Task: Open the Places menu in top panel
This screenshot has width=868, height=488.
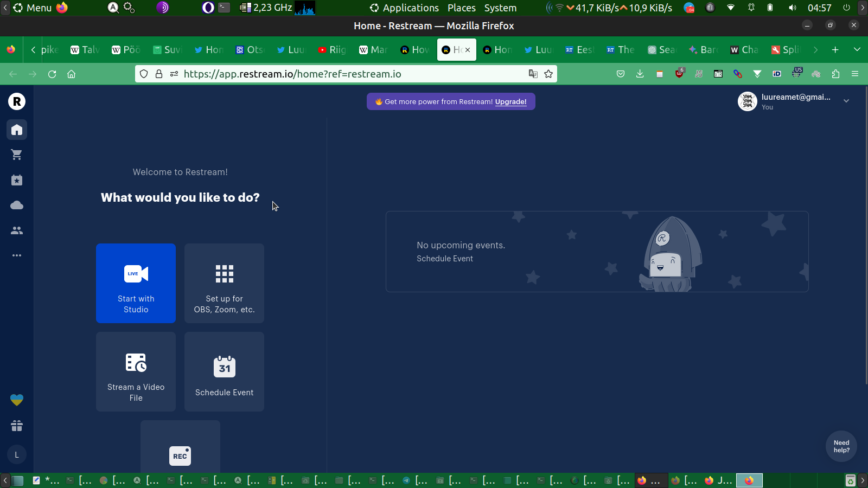Action: click(462, 8)
